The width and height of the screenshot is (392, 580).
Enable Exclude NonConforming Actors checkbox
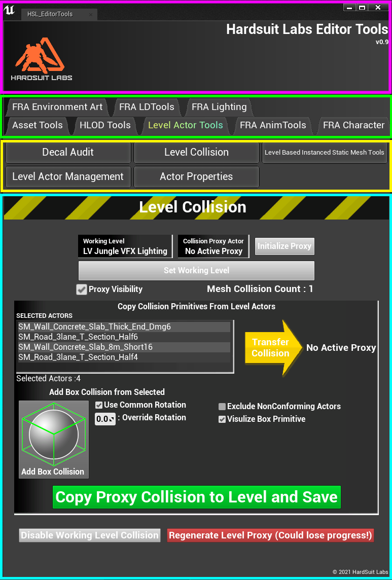(x=222, y=407)
